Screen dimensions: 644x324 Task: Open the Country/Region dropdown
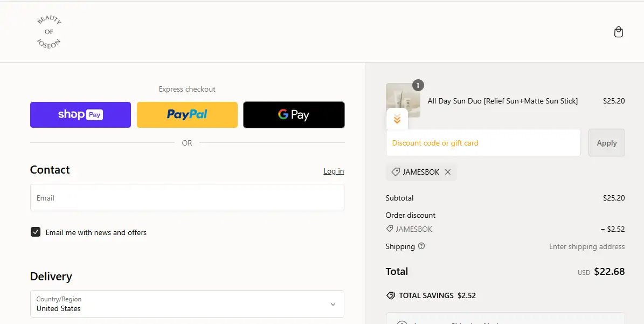187,304
